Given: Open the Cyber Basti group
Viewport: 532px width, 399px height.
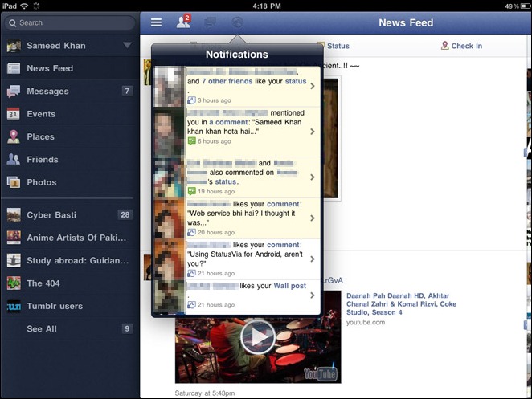Looking at the screenshot, I should pos(70,214).
